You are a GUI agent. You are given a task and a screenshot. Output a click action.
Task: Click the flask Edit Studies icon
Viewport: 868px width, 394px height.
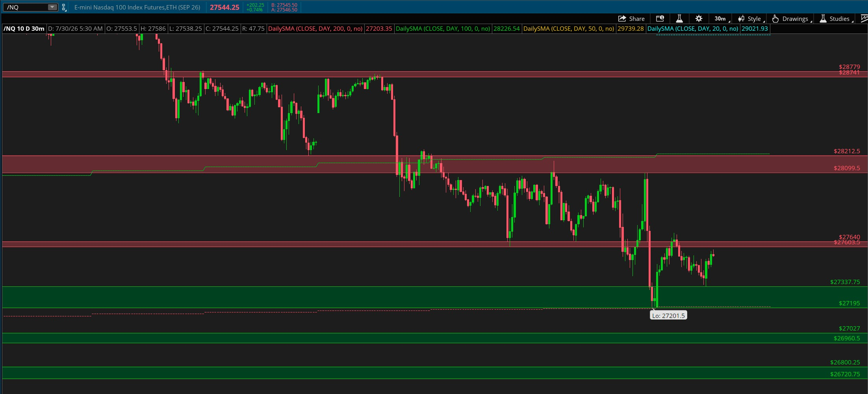click(679, 19)
